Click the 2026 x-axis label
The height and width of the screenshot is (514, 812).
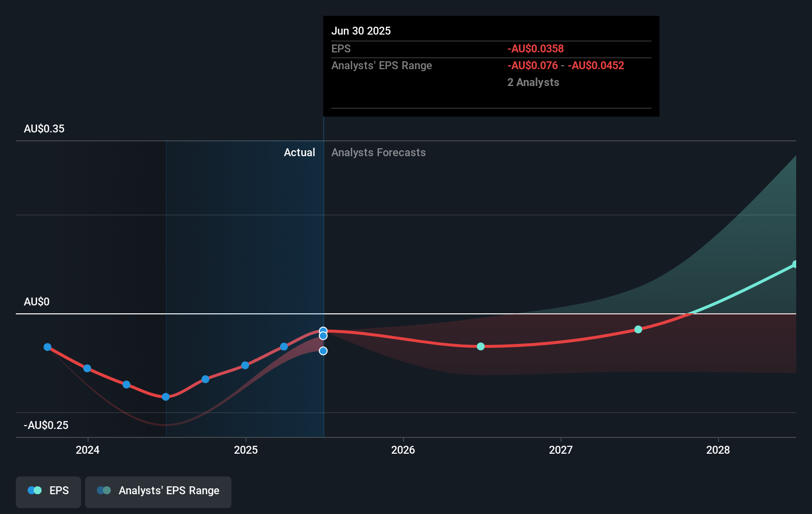pyautogui.click(x=403, y=450)
